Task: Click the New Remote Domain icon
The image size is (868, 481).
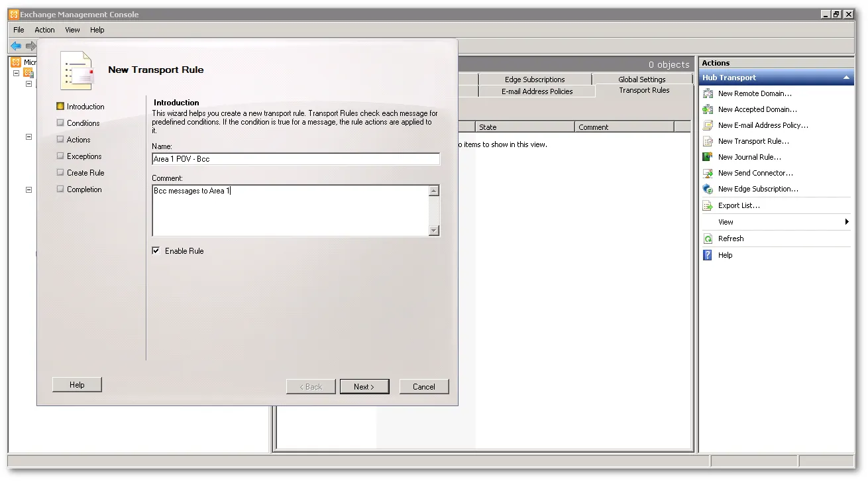Action: [x=708, y=93]
